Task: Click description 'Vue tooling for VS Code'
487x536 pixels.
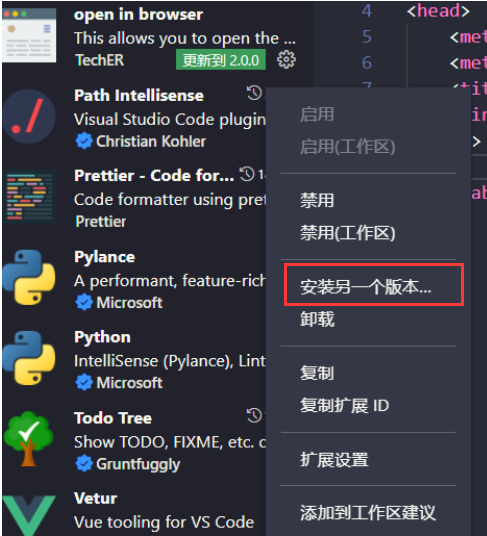Action: coord(164,522)
